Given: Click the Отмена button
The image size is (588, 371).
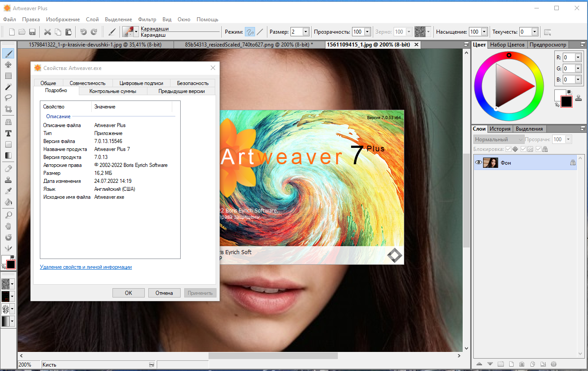Looking at the screenshot, I should [x=164, y=293].
